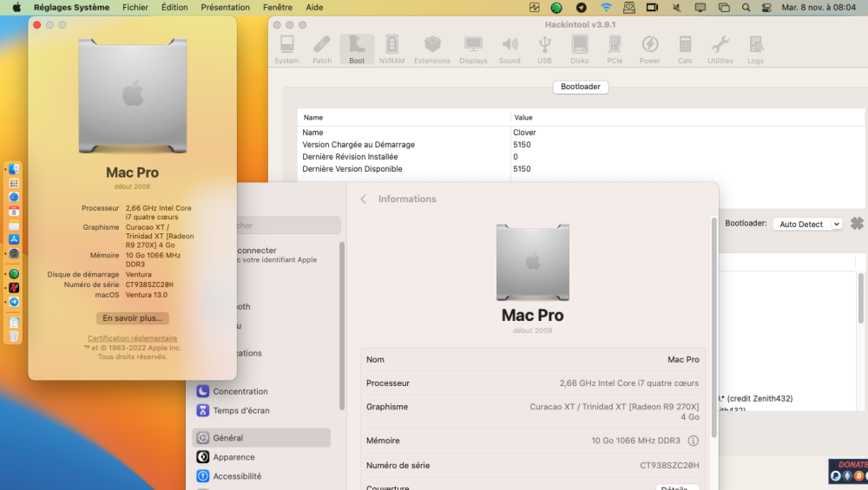Click the date and time in the menu bar
The image size is (868, 490).
click(819, 7)
